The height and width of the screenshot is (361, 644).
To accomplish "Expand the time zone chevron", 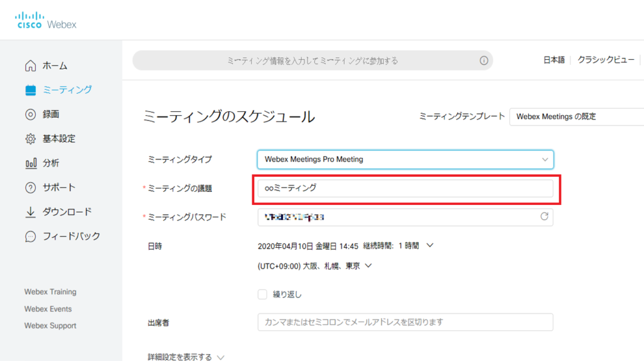I will pyautogui.click(x=369, y=266).
